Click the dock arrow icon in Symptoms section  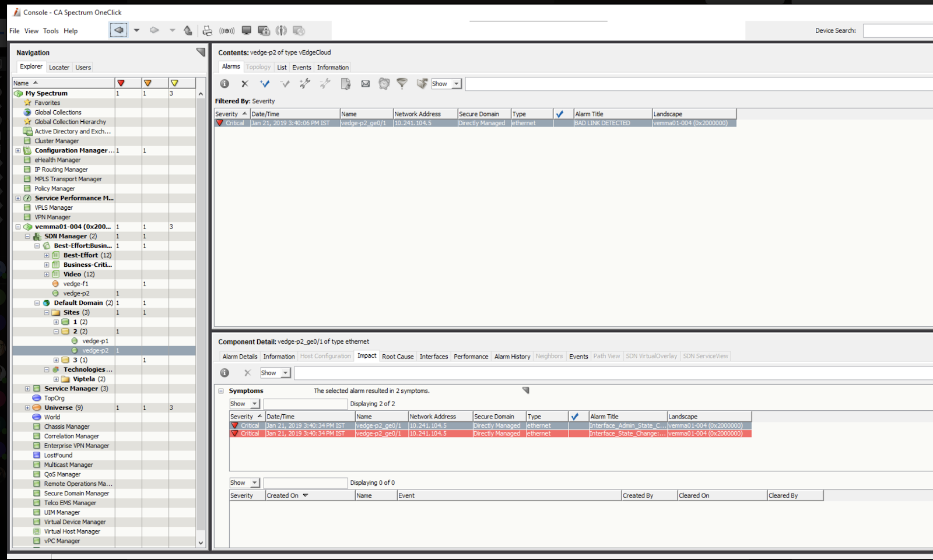pyautogui.click(x=525, y=390)
